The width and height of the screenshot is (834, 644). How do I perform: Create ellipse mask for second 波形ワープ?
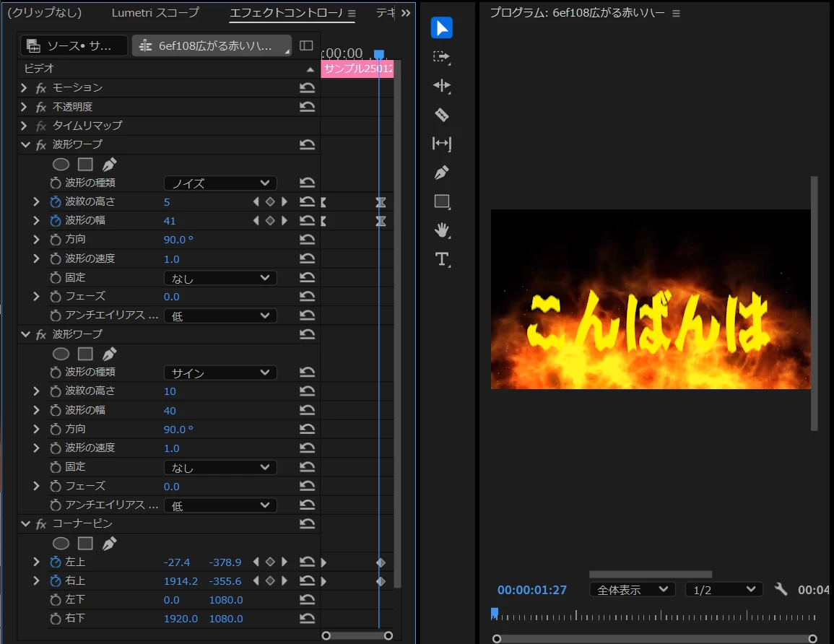coord(61,354)
